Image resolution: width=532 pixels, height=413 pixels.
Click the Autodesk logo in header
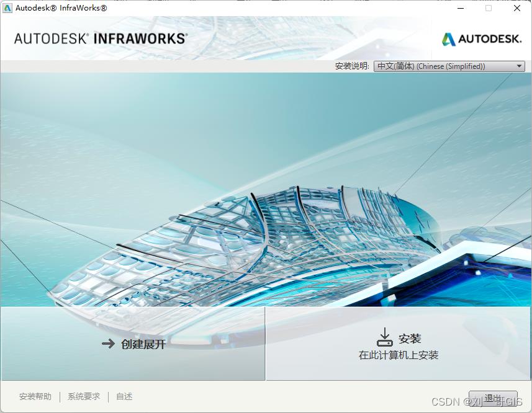tap(482, 39)
